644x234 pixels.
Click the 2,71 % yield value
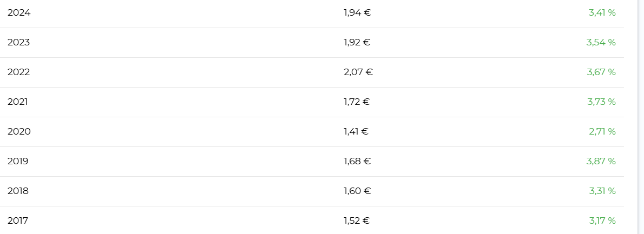pyautogui.click(x=602, y=131)
